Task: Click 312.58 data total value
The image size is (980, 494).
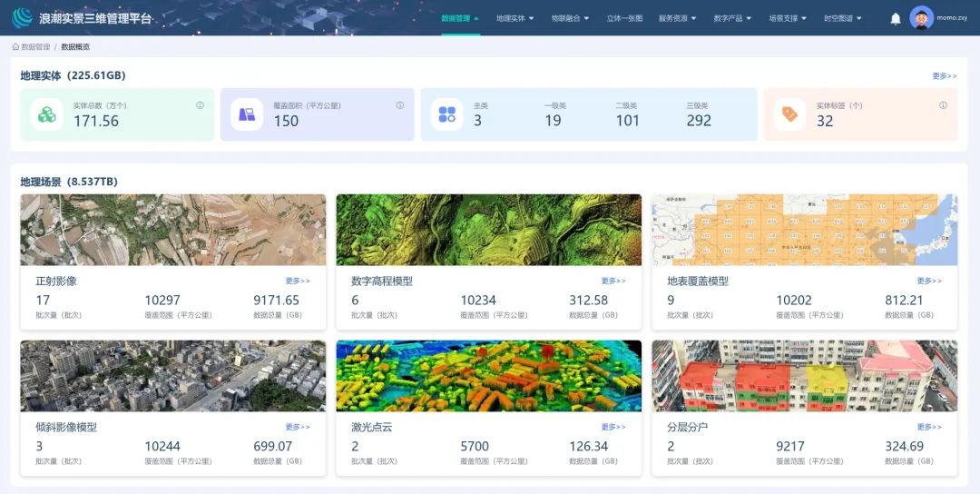Action: [588, 301]
